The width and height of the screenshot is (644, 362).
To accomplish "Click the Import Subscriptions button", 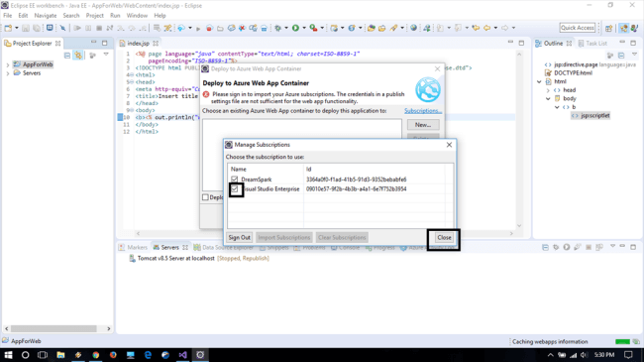I will 283,238.
